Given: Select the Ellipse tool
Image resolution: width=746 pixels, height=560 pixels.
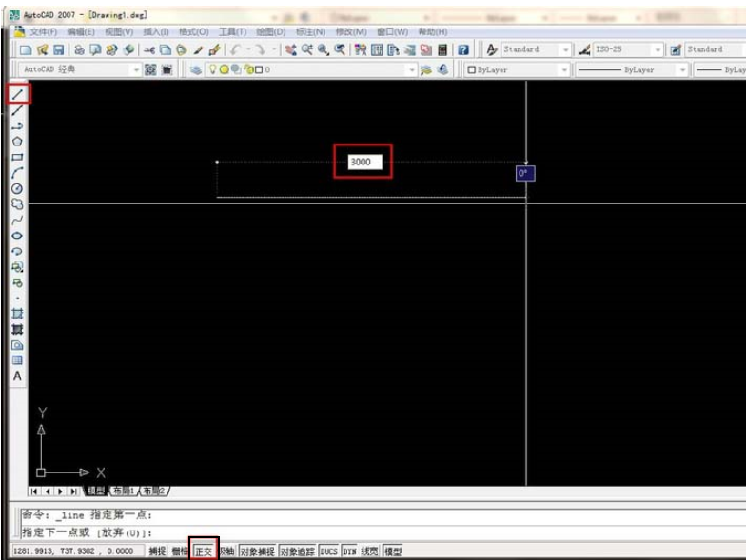Looking at the screenshot, I should [17, 236].
